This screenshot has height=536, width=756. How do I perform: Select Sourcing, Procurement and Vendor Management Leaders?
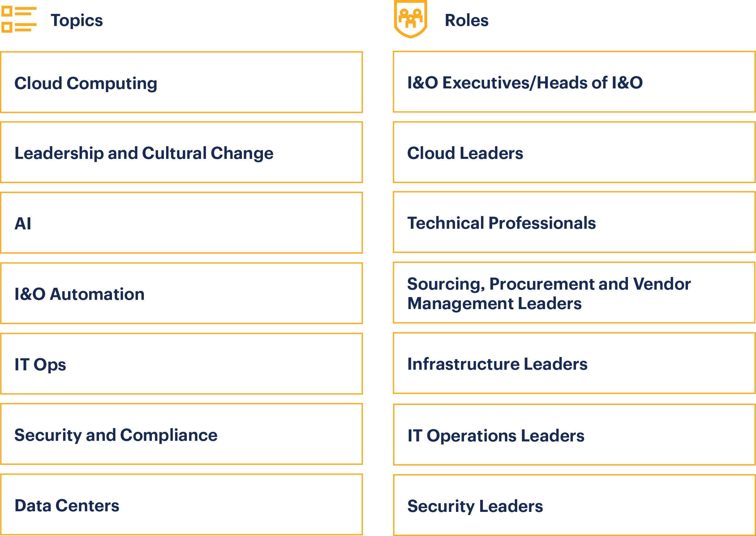(574, 293)
